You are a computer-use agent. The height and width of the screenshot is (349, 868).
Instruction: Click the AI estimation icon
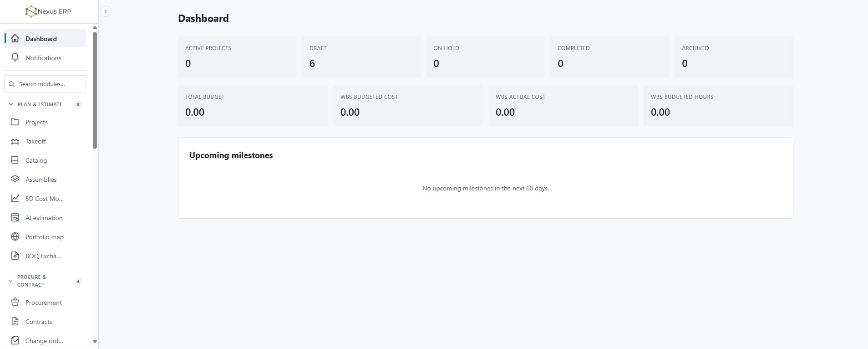tap(15, 218)
